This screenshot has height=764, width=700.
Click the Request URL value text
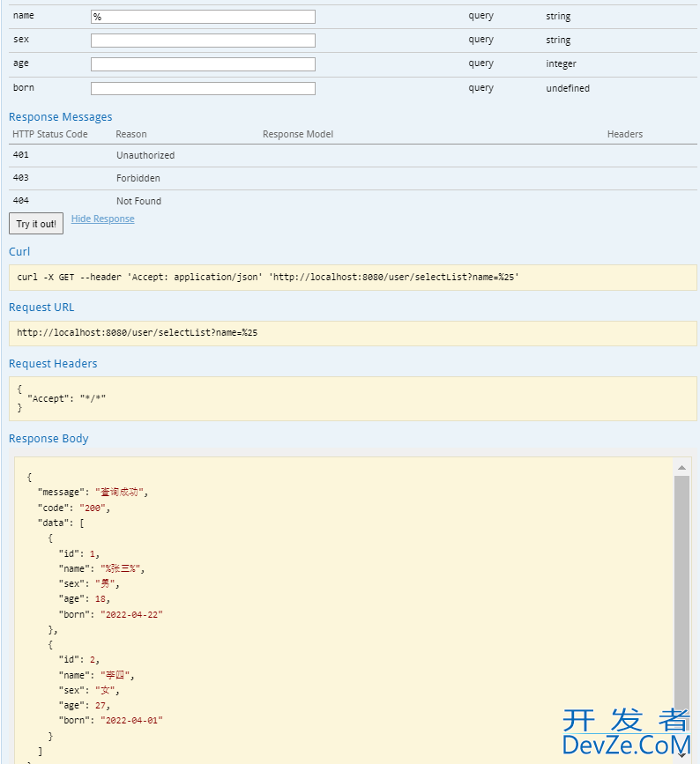pyautogui.click(x=137, y=333)
